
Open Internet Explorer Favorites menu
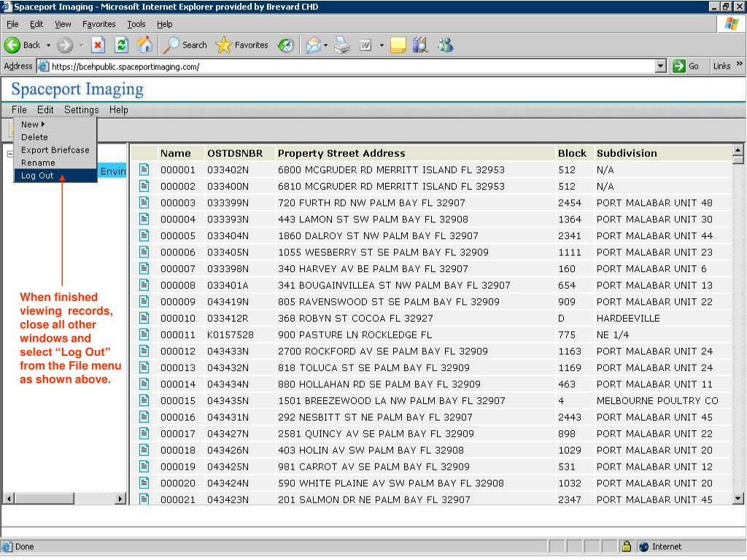[x=98, y=24]
